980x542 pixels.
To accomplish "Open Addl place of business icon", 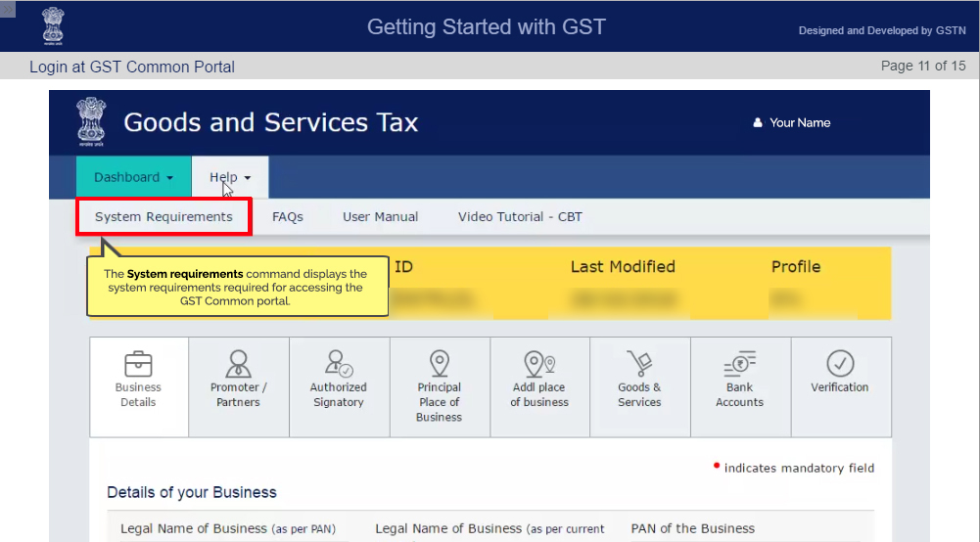I will click(539, 363).
